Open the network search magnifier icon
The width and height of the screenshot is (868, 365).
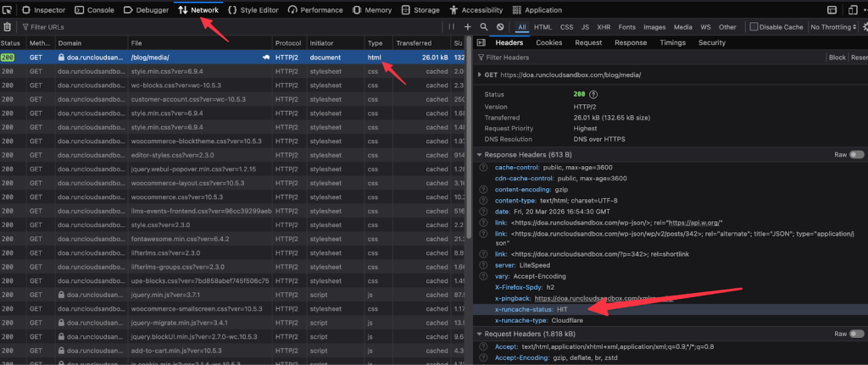pyautogui.click(x=484, y=26)
